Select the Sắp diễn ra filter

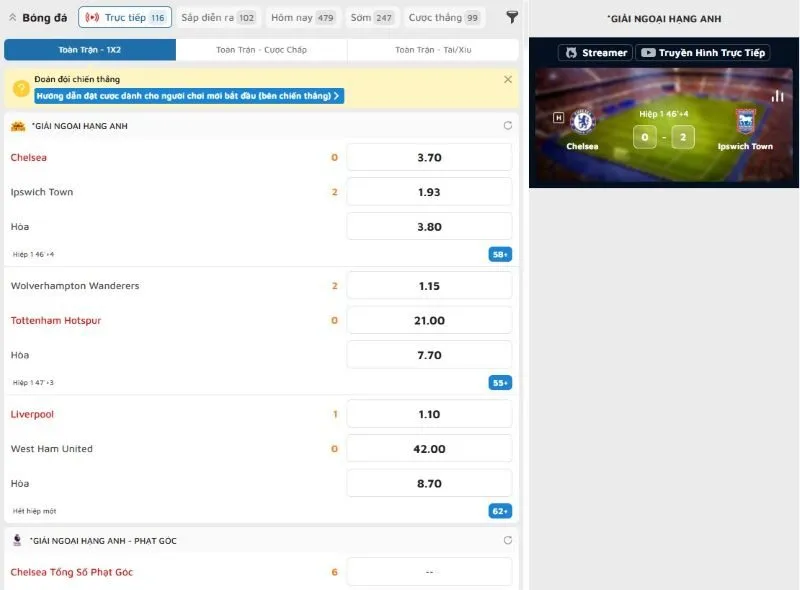pyautogui.click(x=217, y=17)
